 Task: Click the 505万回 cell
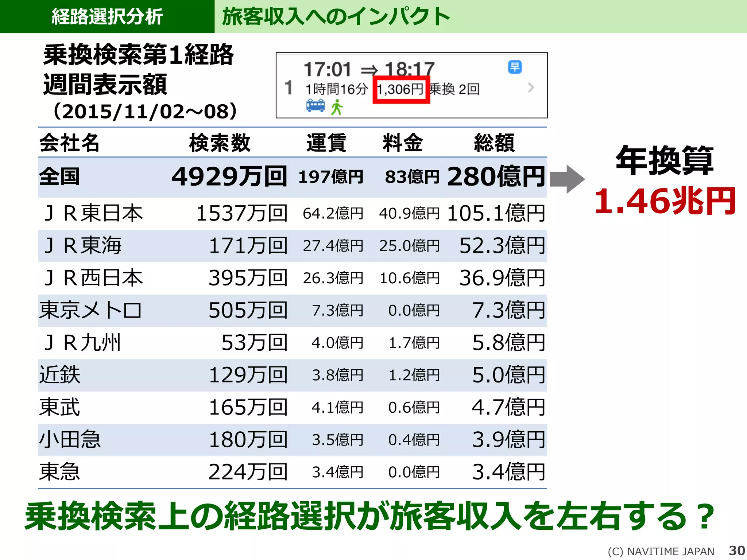click(x=248, y=311)
